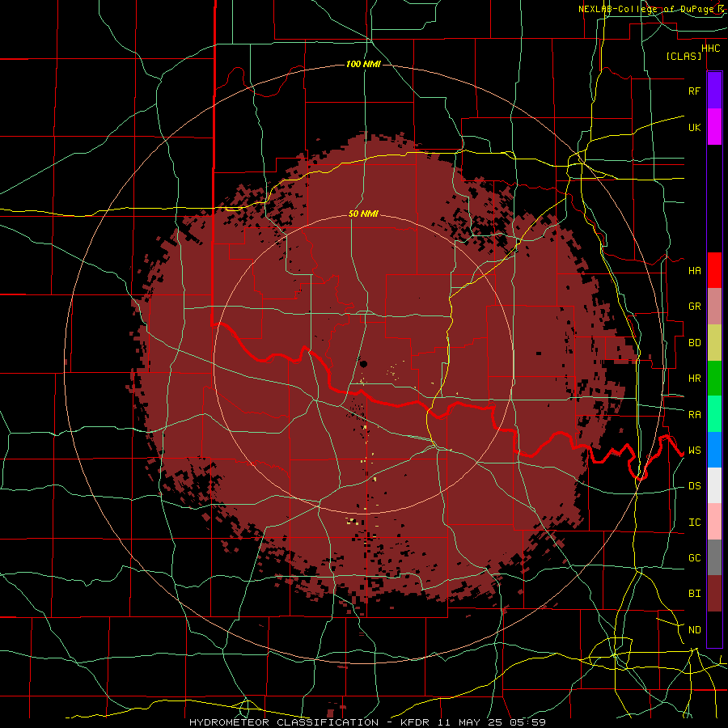Click the GR pinkish legend color swatch
The height and width of the screenshot is (728, 728).
tap(714, 307)
